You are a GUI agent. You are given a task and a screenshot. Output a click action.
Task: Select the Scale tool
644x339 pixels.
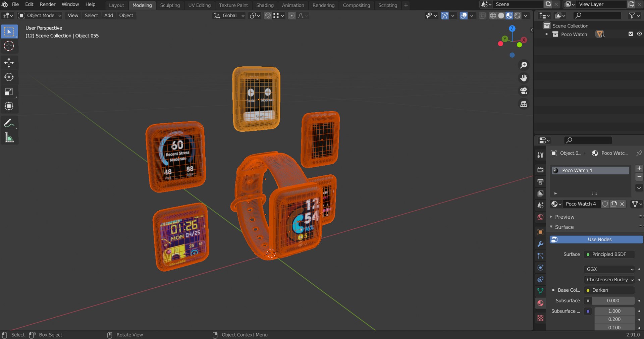tap(9, 92)
